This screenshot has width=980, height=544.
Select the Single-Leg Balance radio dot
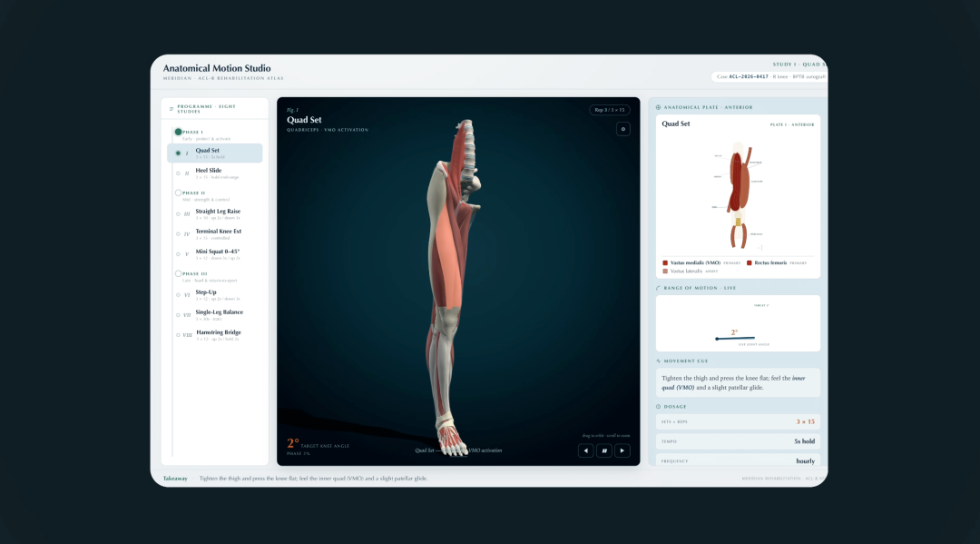[178, 315]
